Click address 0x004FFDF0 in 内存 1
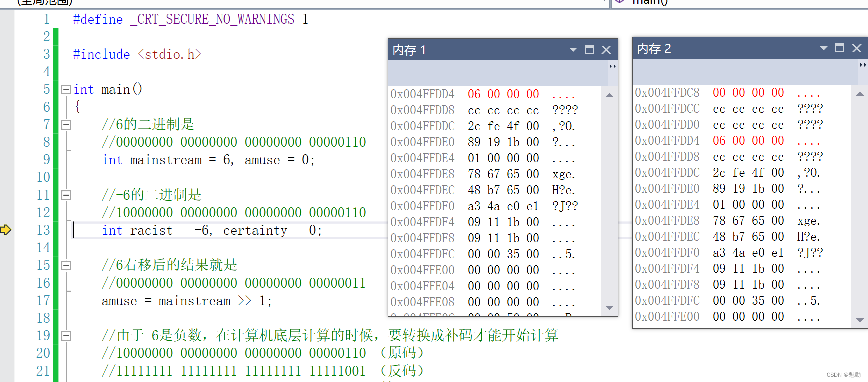The image size is (868, 382). point(423,206)
